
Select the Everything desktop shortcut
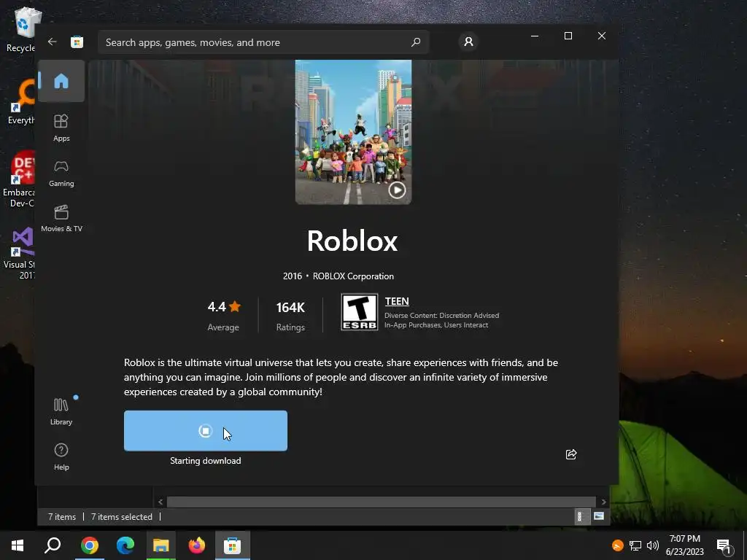(x=22, y=102)
